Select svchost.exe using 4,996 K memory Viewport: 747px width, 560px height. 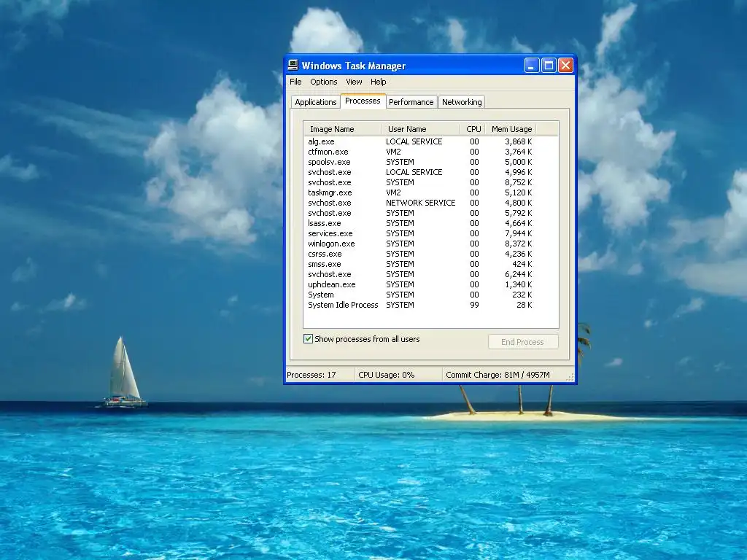point(430,172)
